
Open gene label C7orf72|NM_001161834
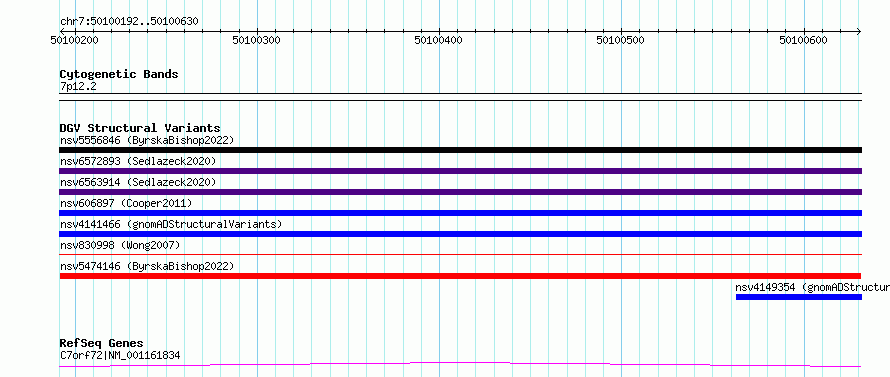pos(120,356)
